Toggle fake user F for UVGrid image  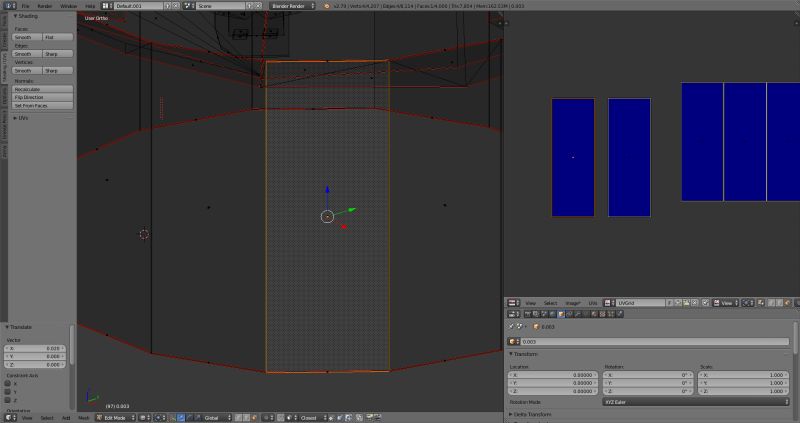[x=669, y=303]
